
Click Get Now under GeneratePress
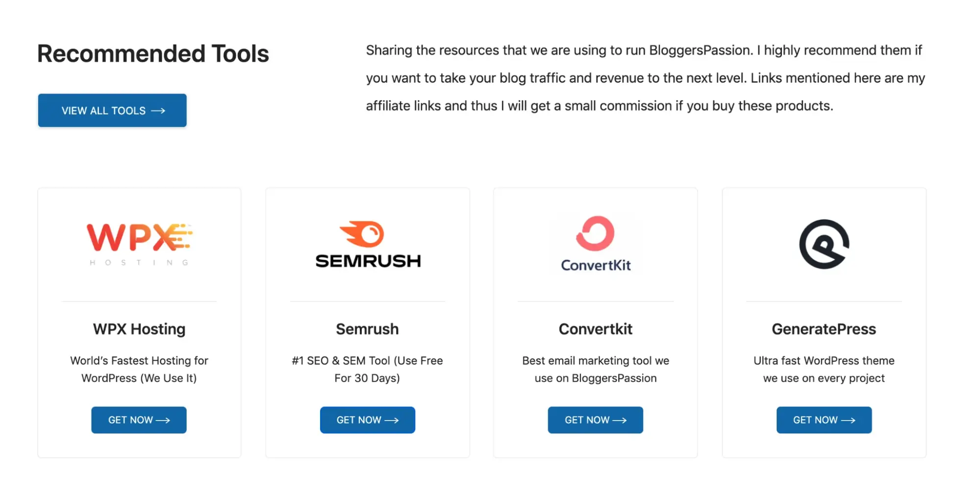(x=824, y=420)
